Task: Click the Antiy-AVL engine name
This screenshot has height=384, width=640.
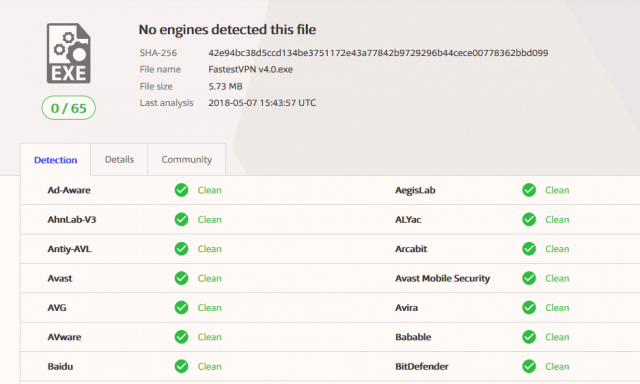Action: coord(69,249)
